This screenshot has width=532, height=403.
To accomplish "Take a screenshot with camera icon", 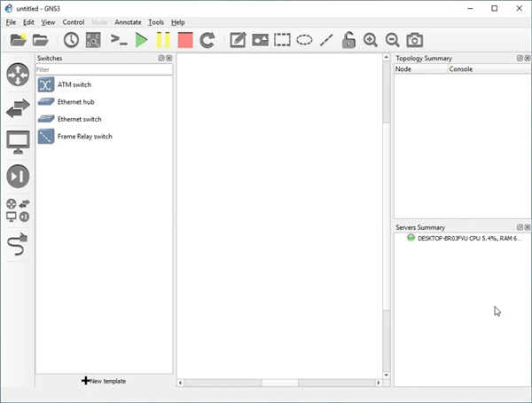I will click(415, 40).
